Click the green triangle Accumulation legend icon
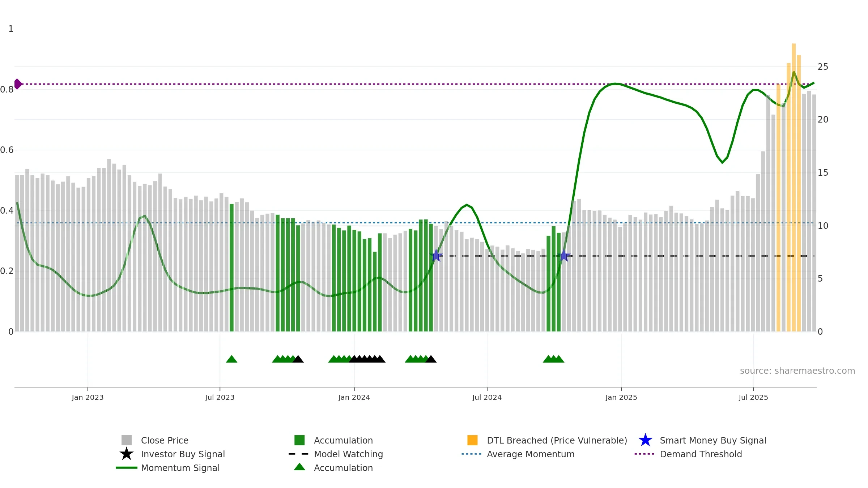This screenshot has width=868, height=488. click(x=299, y=467)
